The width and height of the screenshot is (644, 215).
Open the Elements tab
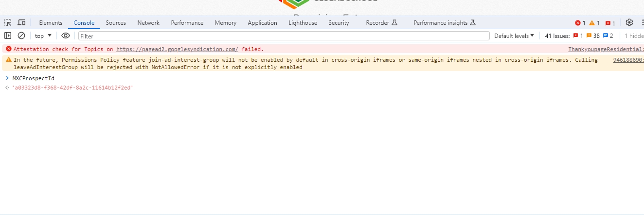pos(51,23)
